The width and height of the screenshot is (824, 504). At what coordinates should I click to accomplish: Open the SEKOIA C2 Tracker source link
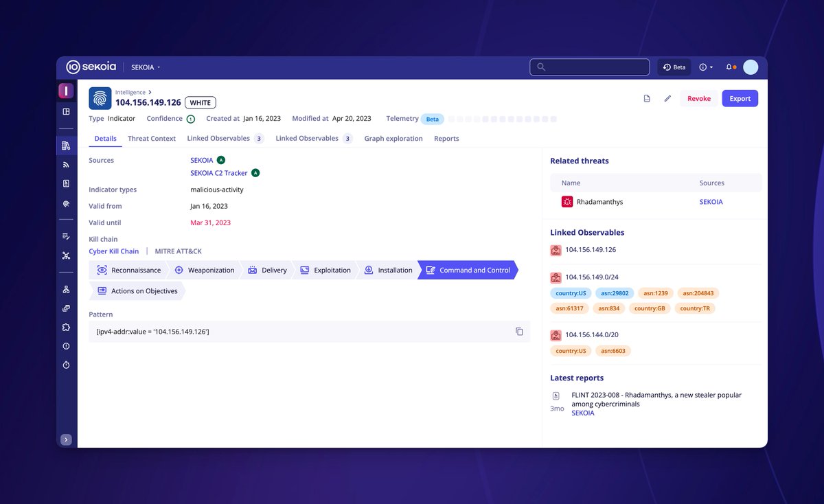pos(219,173)
